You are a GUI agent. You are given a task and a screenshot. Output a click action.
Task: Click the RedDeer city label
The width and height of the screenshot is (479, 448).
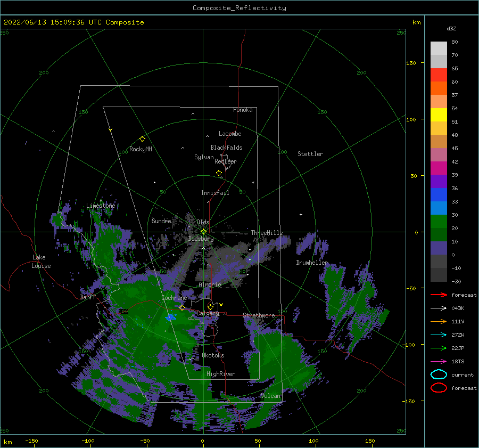226,161
